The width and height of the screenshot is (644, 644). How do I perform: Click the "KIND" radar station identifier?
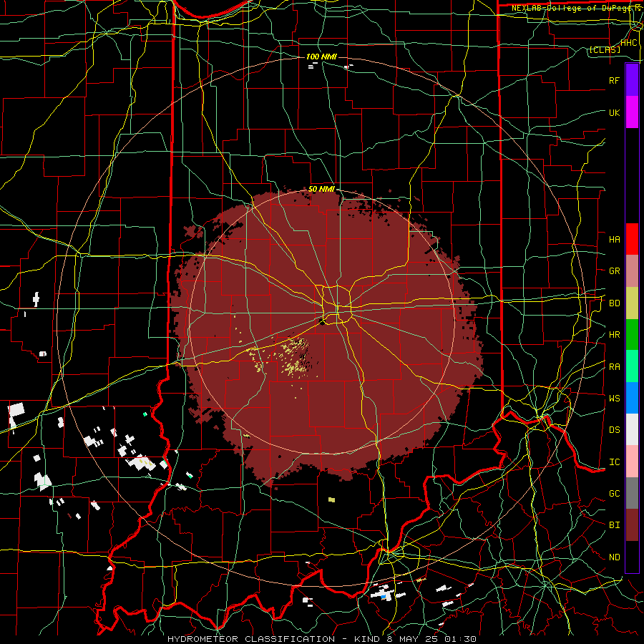pyautogui.click(x=367, y=639)
